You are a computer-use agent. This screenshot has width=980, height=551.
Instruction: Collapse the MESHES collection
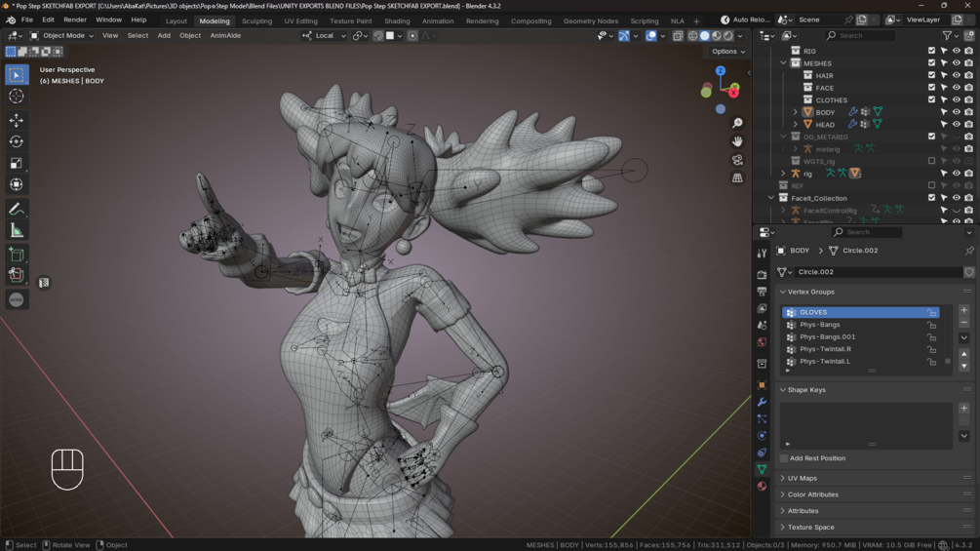[x=784, y=63]
